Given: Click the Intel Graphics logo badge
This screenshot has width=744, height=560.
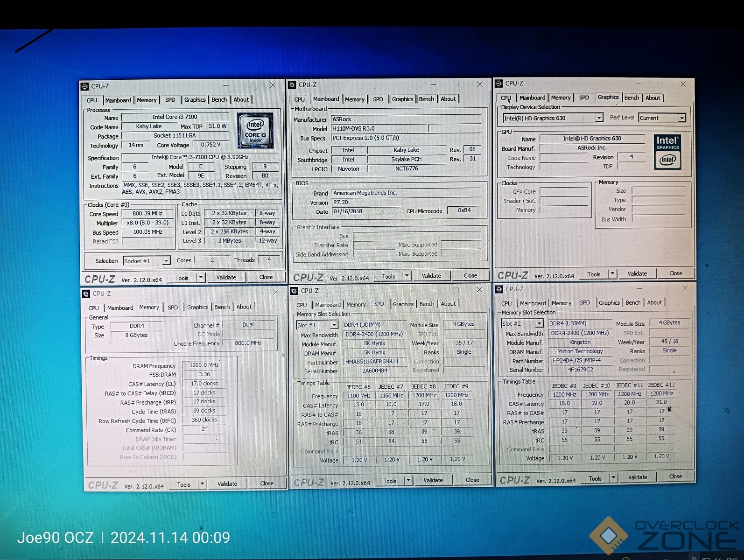Looking at the screenshot, I should click(x=667, y=152).
